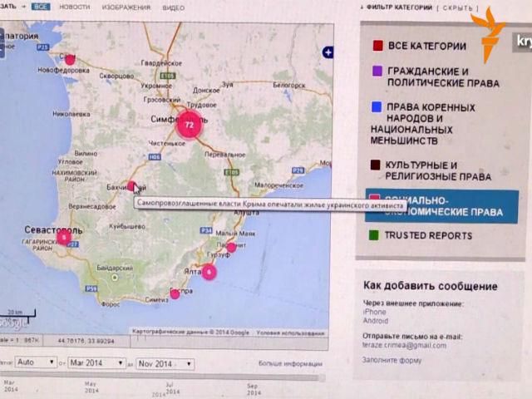This screenshot has width=532, height=399.
Task: Click the red marker near Saki
Action: point(70,60)
